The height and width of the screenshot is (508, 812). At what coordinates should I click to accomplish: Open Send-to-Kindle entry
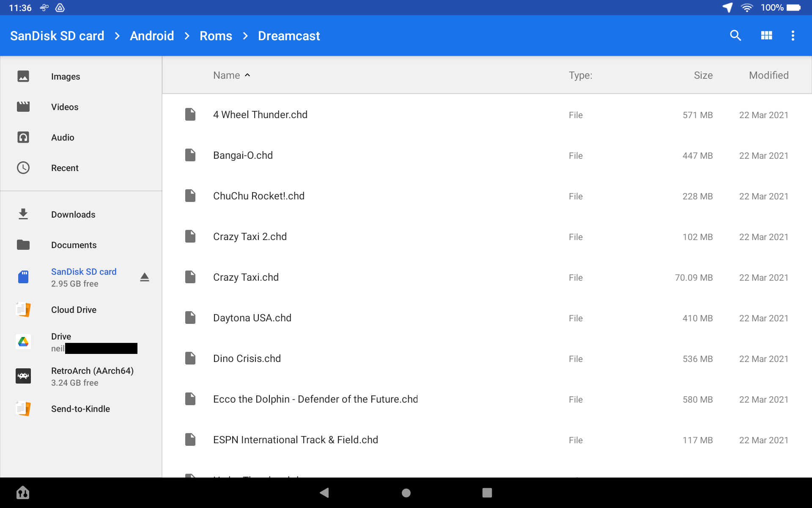coord(81,409)
